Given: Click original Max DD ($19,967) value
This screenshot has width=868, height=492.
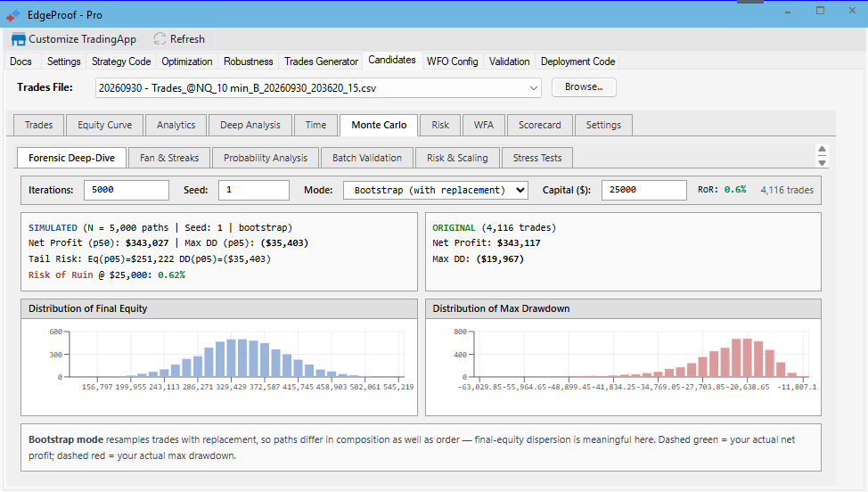Looking at the screenshot, I should click(500, 259).
